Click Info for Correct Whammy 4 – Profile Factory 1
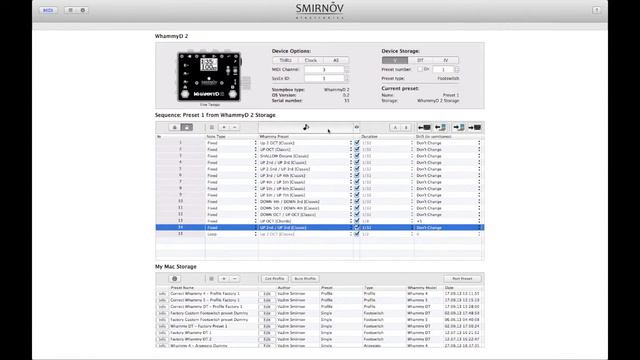This screenshot has height=360, width=640. pos(162,293)
